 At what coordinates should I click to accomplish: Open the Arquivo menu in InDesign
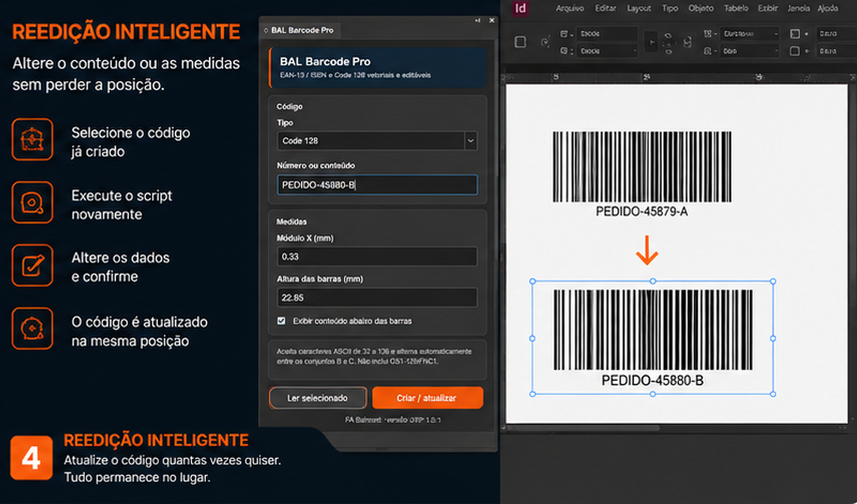click(570, 8)
